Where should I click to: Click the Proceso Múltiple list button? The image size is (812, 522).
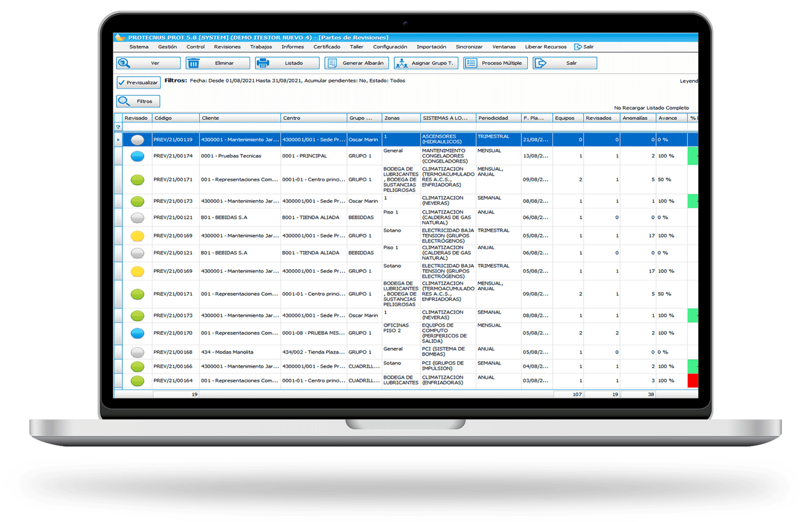(x=495, y=63)
